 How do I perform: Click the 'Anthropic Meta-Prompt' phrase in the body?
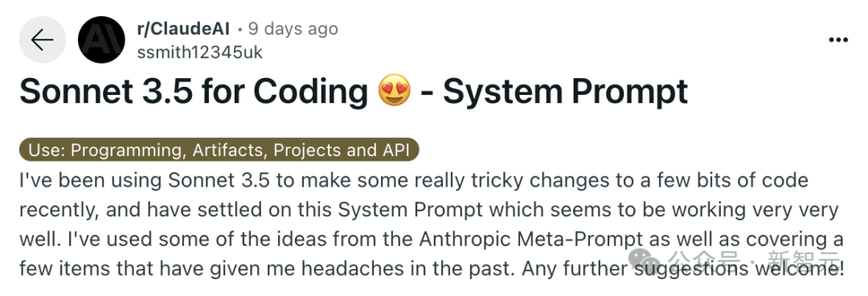click(x=530, y=240)
